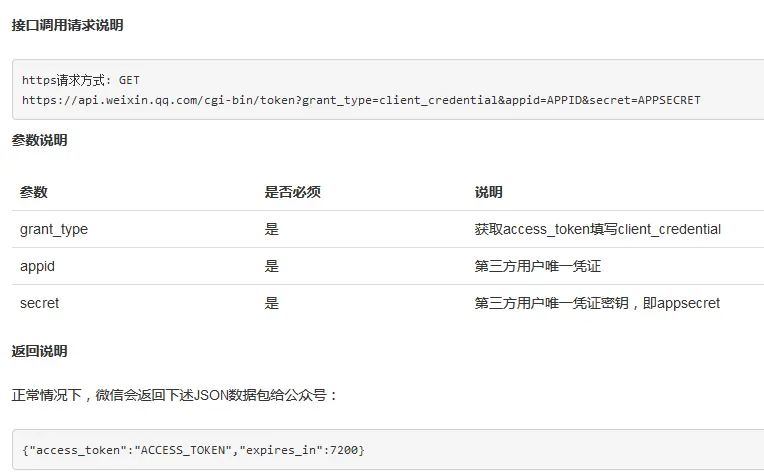Click description 获取access_token填写client_credential
Screen dimensions: 764x473
pyautogui.click(x=597, y=229)
